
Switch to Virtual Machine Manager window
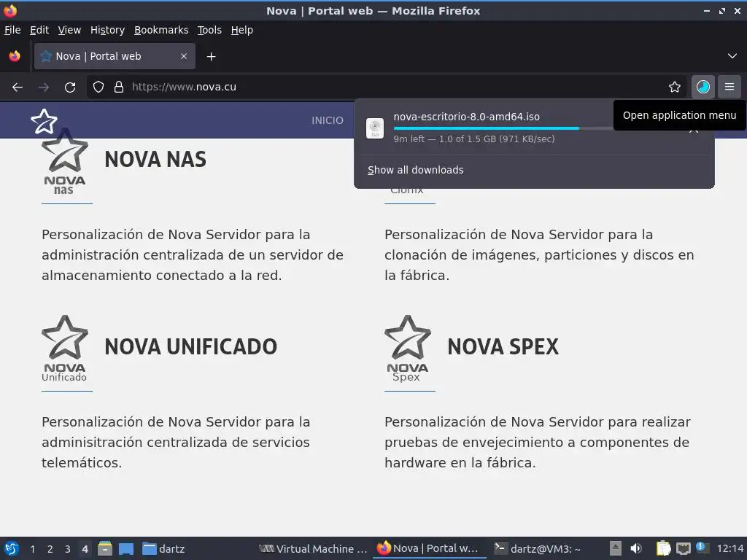click(x=313, y=548)
